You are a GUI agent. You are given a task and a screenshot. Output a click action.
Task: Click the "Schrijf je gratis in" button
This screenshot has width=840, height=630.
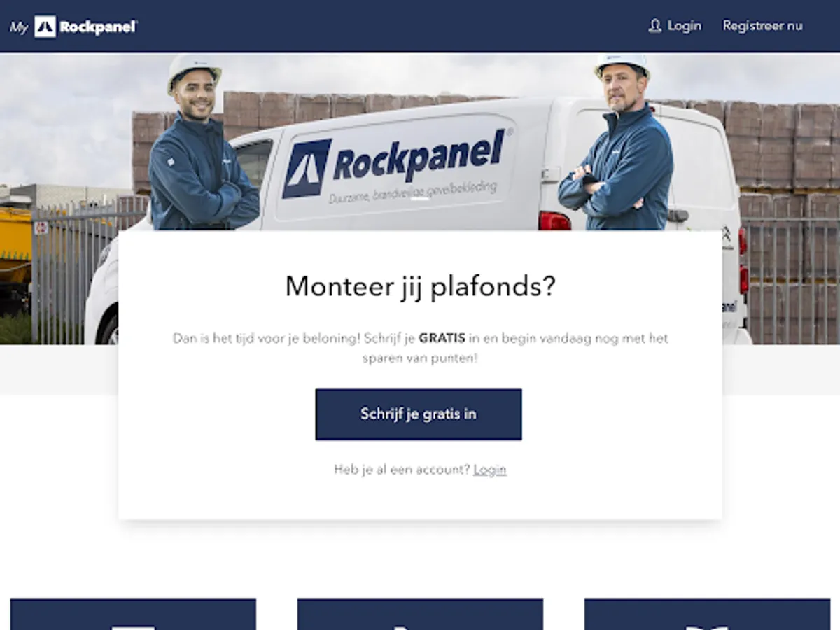(x=419, y=414)
